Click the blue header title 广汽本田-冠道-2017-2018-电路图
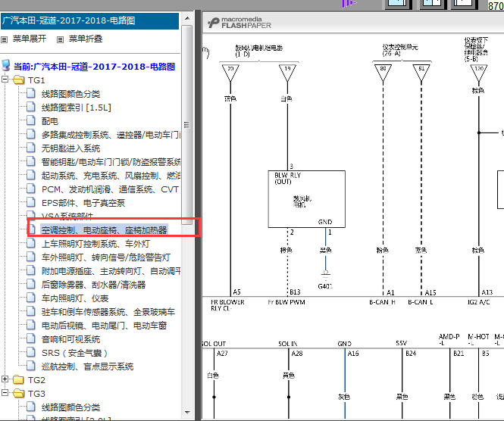504x421 pixels. point(89,21)
